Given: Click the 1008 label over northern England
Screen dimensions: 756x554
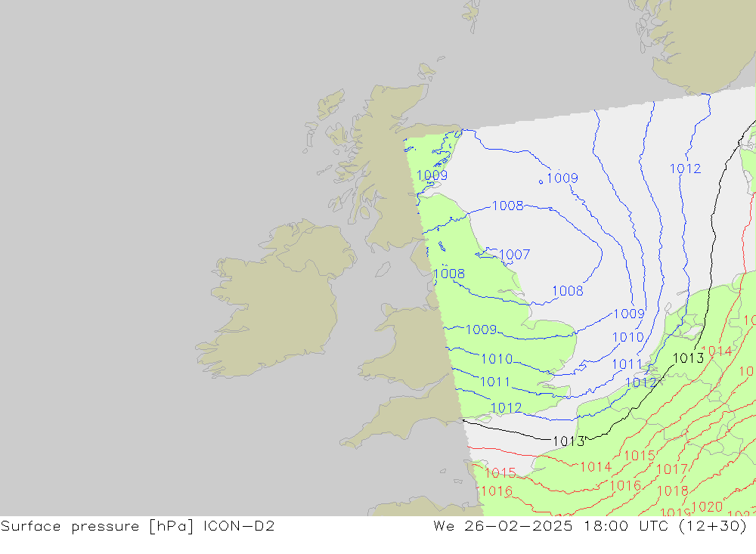Looking at the screenshot, I should tap(449, 274).
